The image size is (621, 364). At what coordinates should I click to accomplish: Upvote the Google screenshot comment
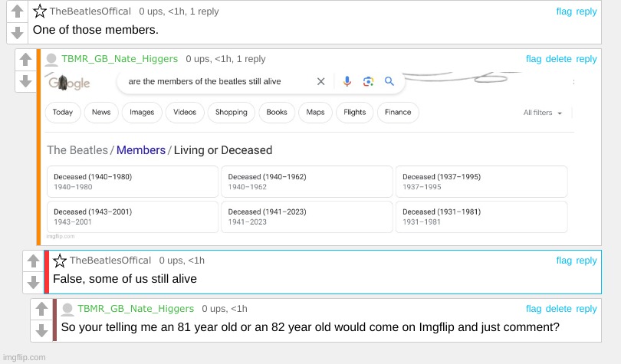(25, 60)
